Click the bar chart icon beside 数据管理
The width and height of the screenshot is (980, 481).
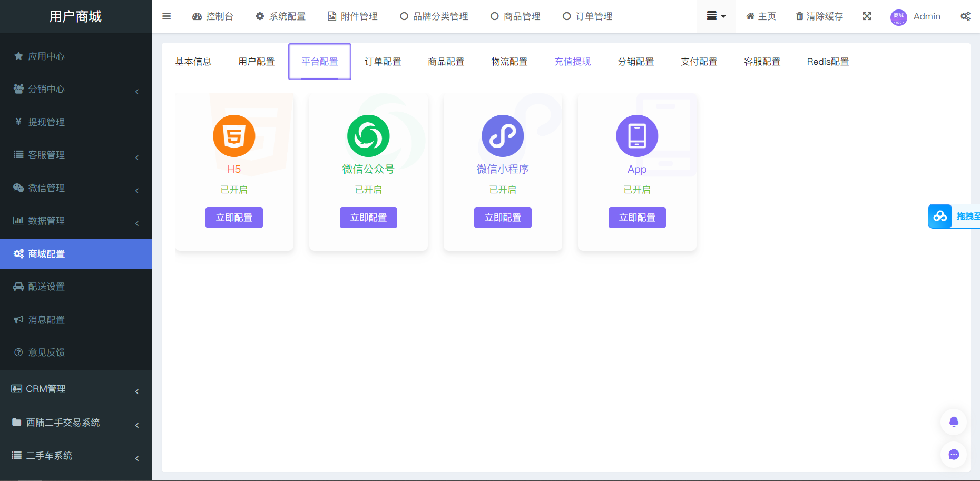click(18, 220)
